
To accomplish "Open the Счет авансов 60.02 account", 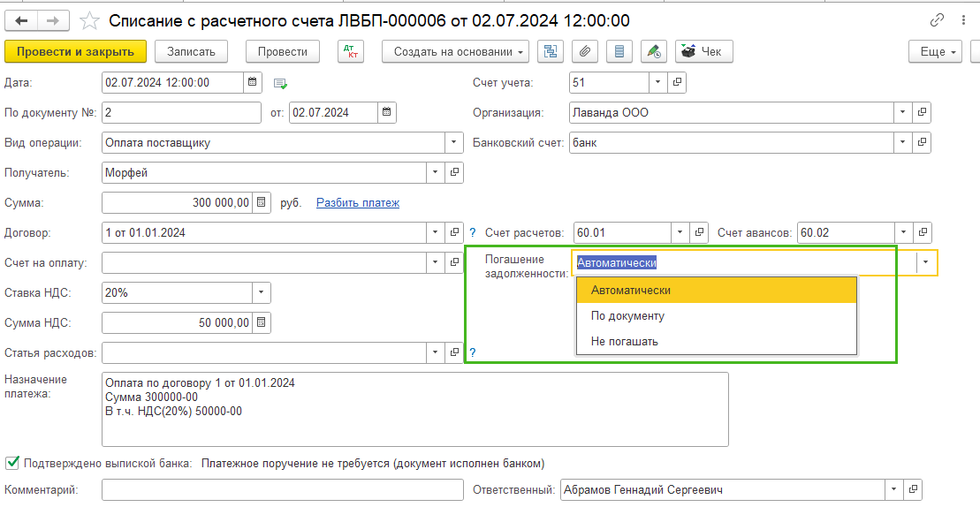I will pos(922,233).
